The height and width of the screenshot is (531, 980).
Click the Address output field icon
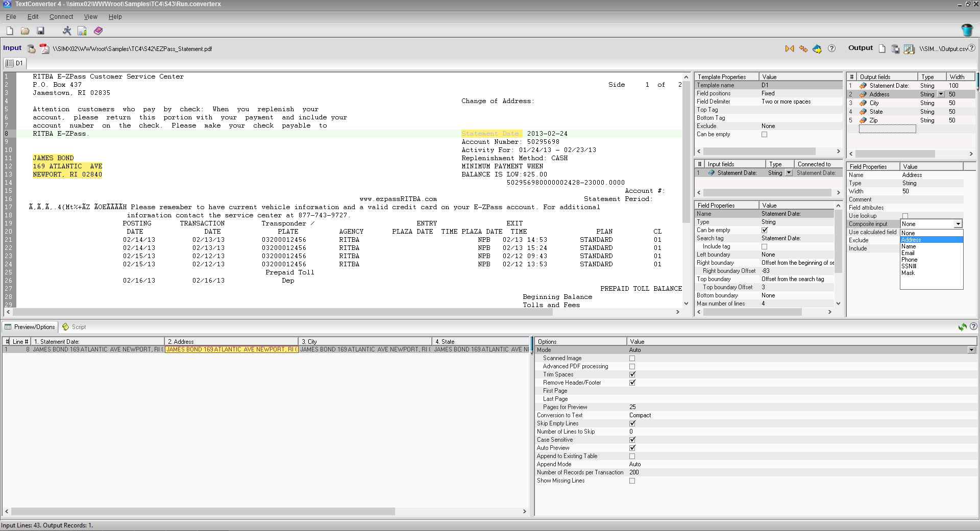[863, 94]
